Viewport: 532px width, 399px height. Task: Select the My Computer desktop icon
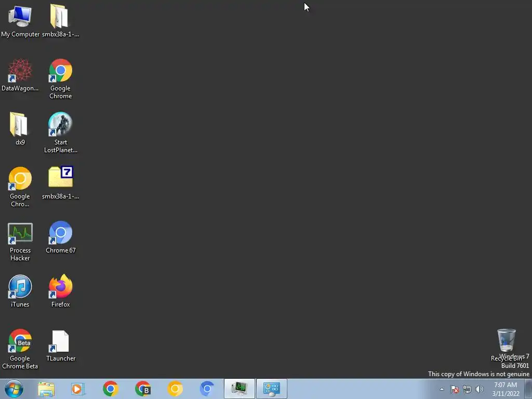click(x=20, y=20)
